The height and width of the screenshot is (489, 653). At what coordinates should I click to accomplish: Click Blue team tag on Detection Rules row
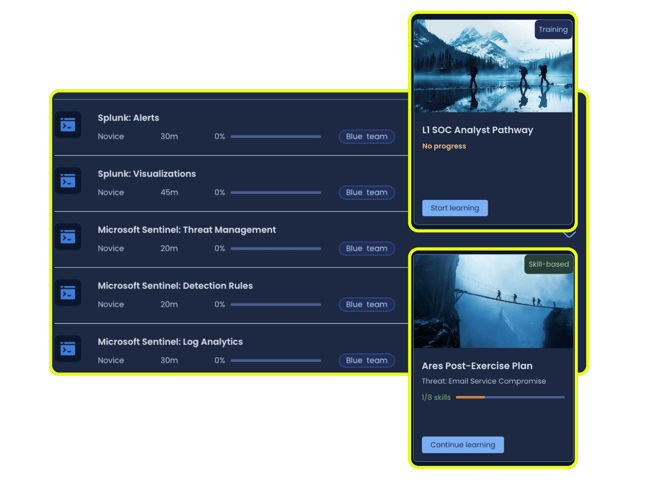(x=366, y=305)
